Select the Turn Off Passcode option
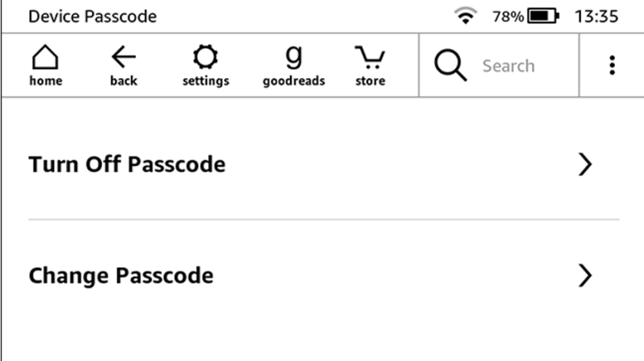This screenshot has height=361, width=644. coord(127,164)
